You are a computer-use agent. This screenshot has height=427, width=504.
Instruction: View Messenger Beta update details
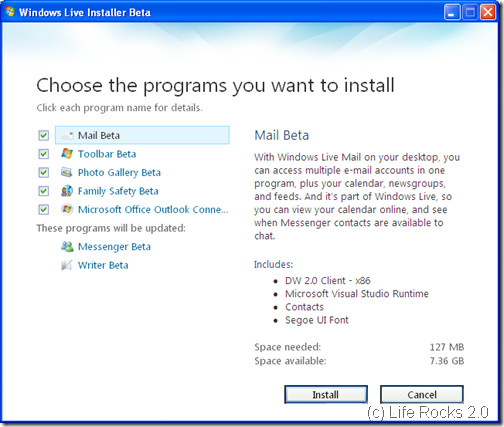114,247
